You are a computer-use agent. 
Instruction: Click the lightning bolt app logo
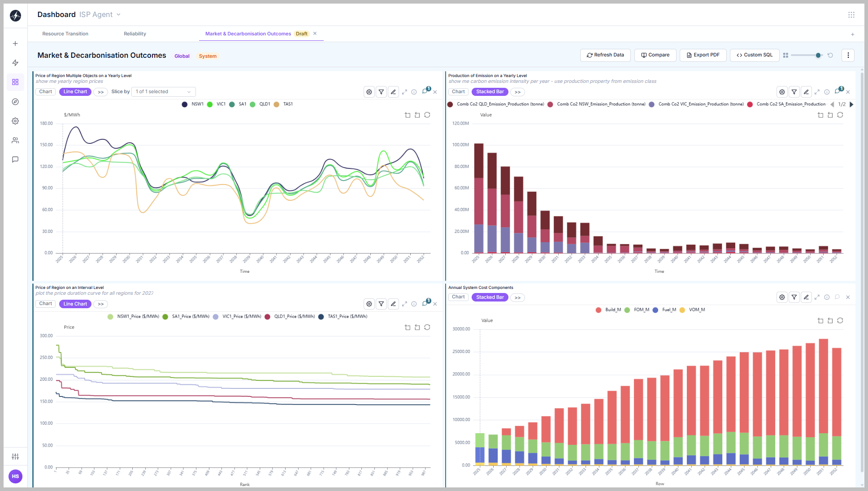pos(15,16)
